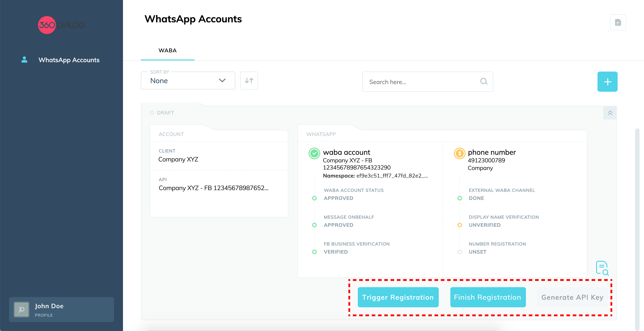Click Finish Registration button
The height and width of the screenshot is (331, 644).
point(488,297)
